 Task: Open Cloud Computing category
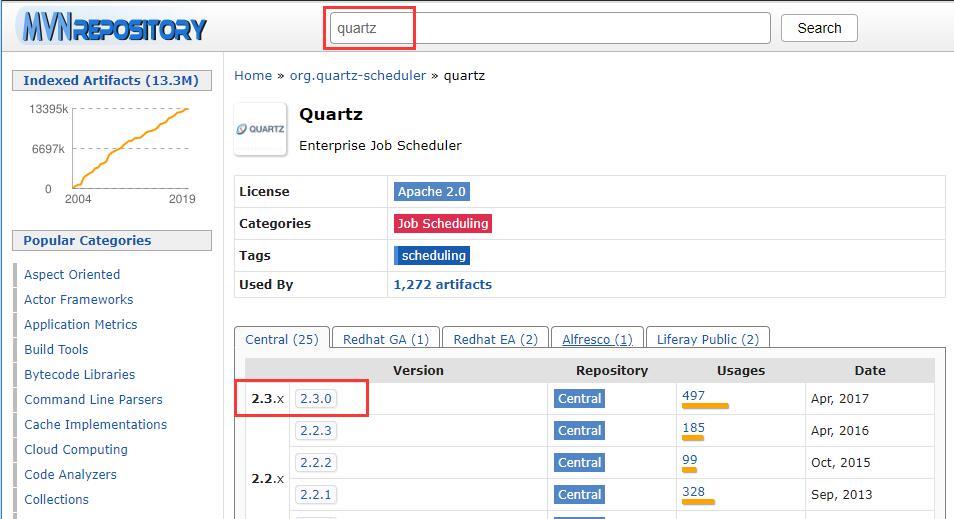point(75,449)
